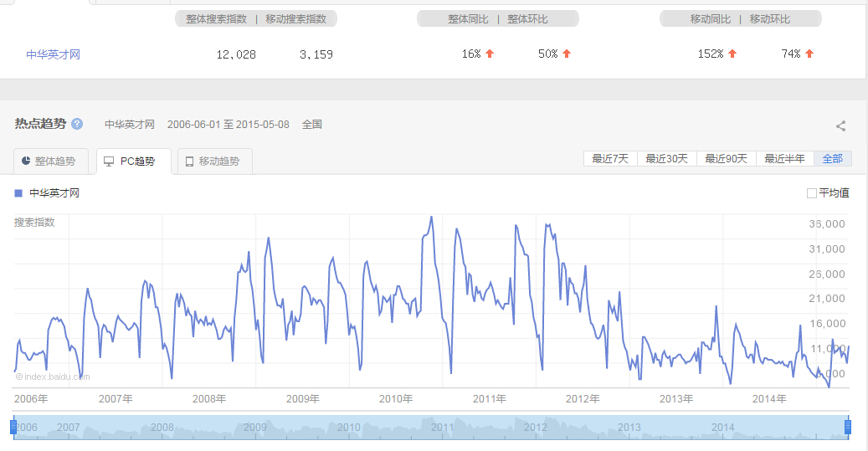Click the 移动搜索指数 header label
Image resolution: width=868 pixels, height=451 pixels.
[x=295, y=18]
